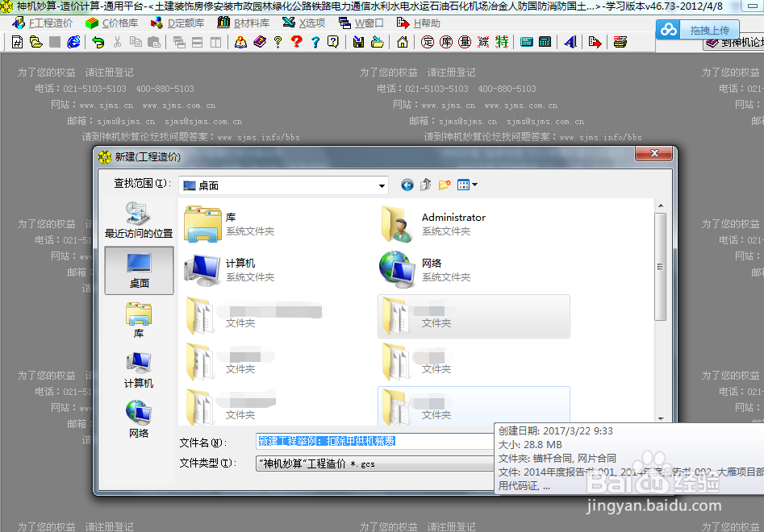This screenshot has width=764, height=532.
Task: Click the 拖拽上传 cloud upload button
Action: click(698, 30)
